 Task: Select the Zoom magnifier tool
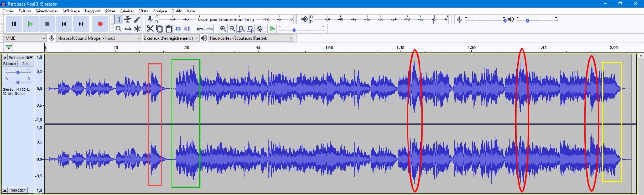118,29
